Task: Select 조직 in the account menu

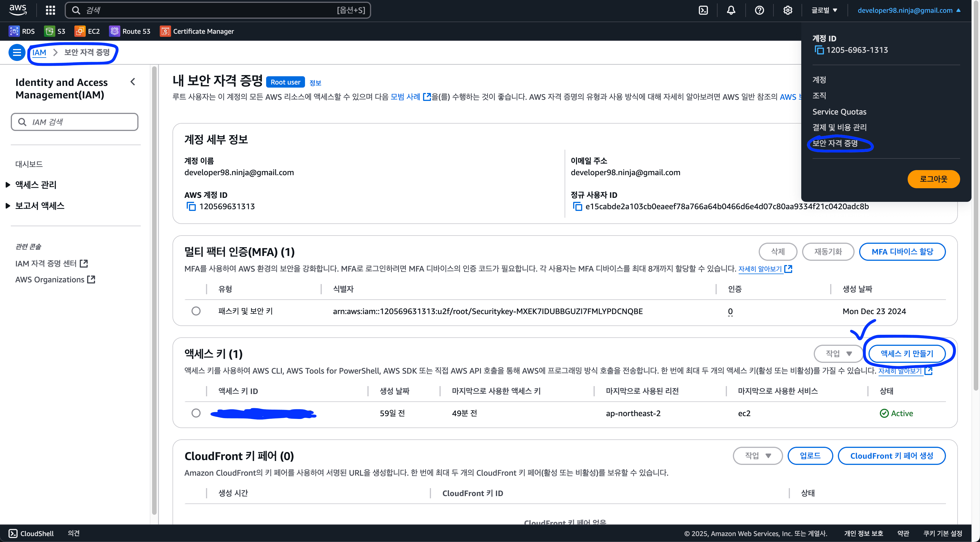Action: tap(819, 96)
